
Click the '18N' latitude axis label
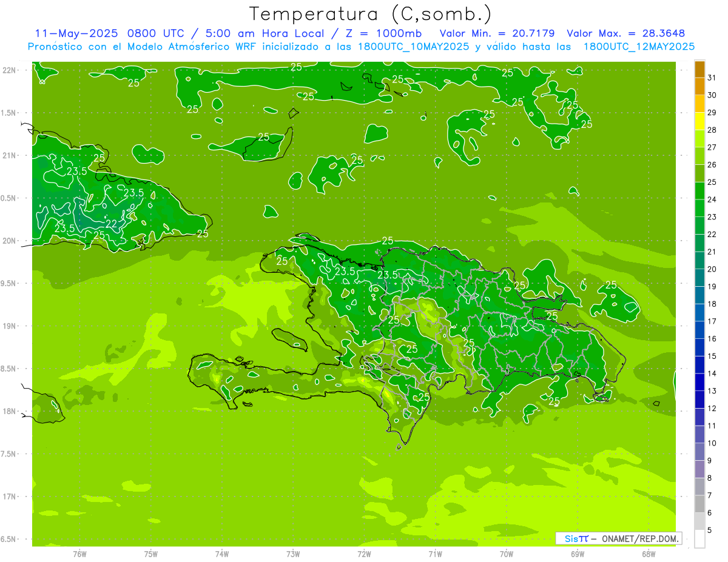(10, 411)
